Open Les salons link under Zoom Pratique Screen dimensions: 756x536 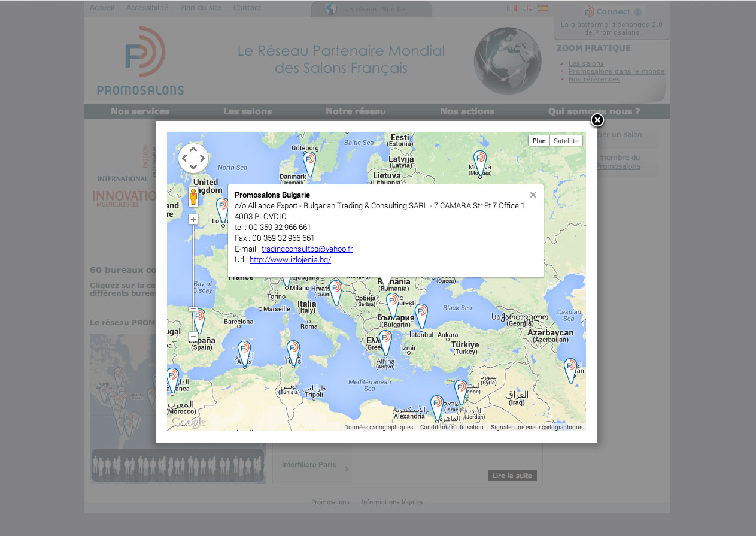[586, 63]
